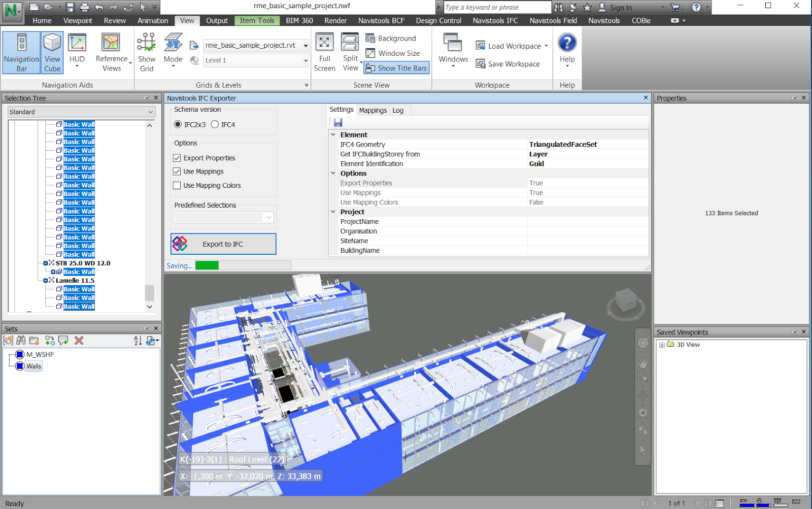
Task: Select the Pan hand tool in navigation bar
Action: [x=643, y=363]
